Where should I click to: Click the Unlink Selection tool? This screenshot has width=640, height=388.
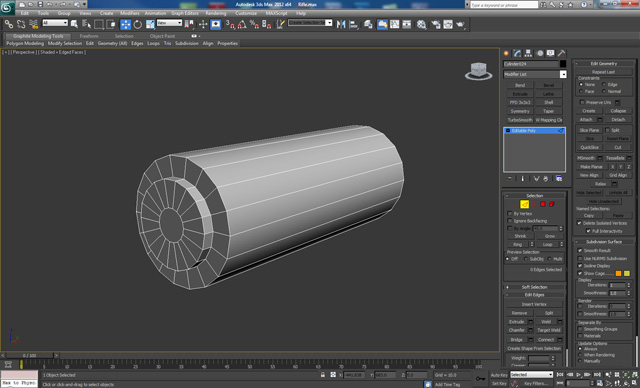tap(21, 24)
